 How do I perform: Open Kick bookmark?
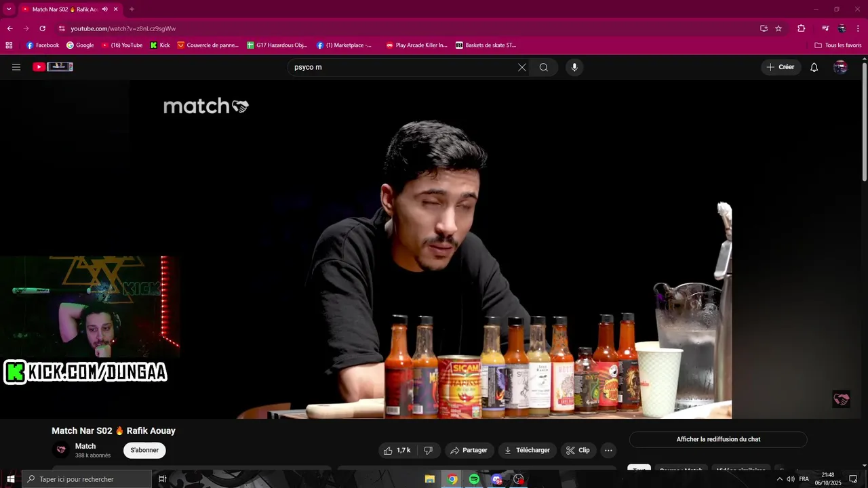[x=160, y=45]
